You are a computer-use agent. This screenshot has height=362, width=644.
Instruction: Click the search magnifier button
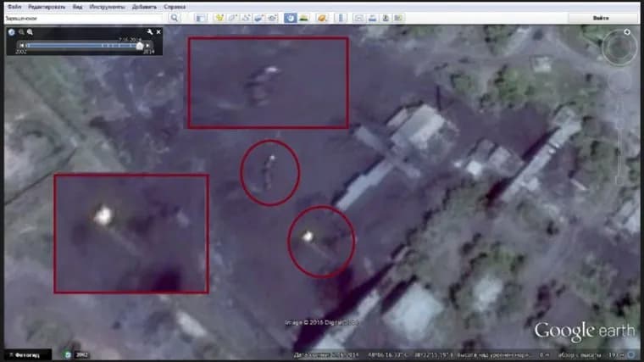(x=175, y=18)
